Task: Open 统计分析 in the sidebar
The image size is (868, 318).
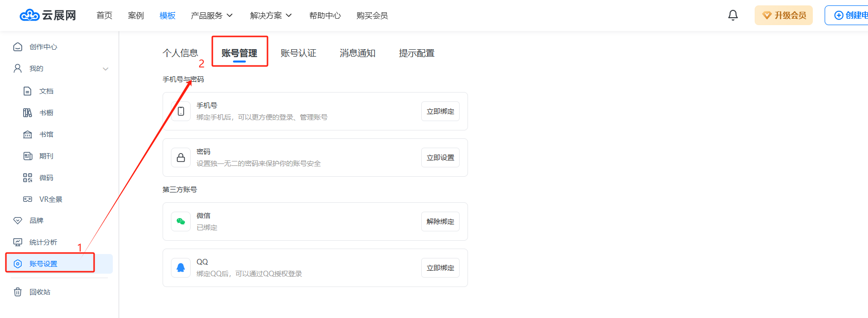Action: tap(43, 242)
